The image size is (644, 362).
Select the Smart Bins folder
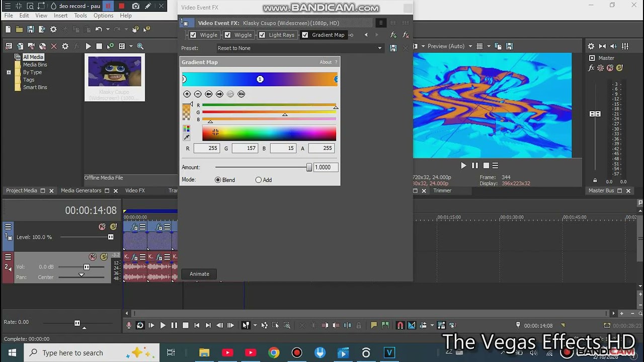(35, 87)
